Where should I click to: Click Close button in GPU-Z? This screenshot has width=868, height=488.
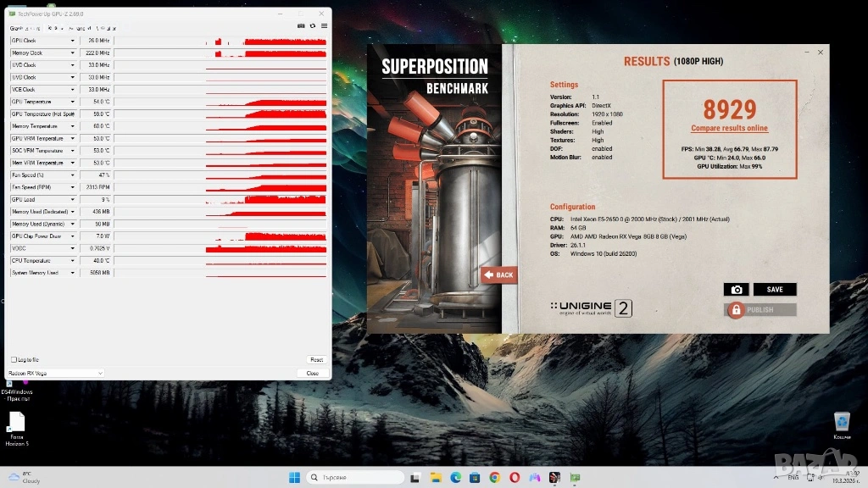pyautogui.click(x=312, y=374)
